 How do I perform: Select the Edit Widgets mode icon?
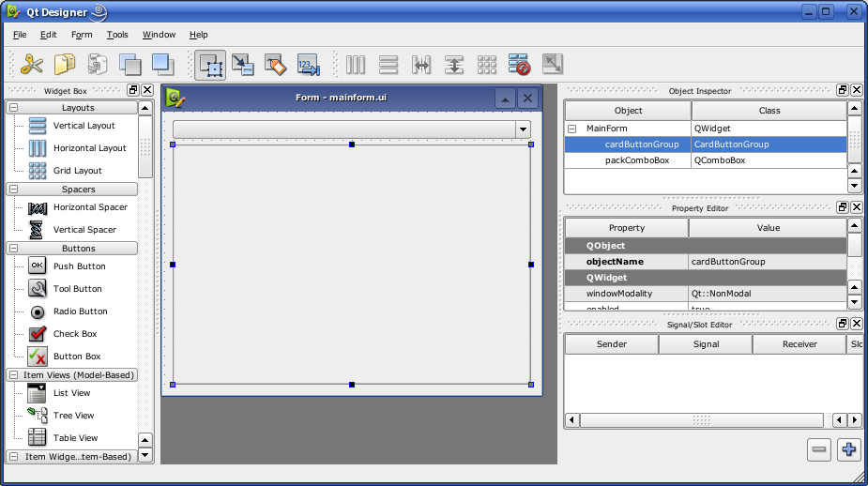(x=210, y=66)
